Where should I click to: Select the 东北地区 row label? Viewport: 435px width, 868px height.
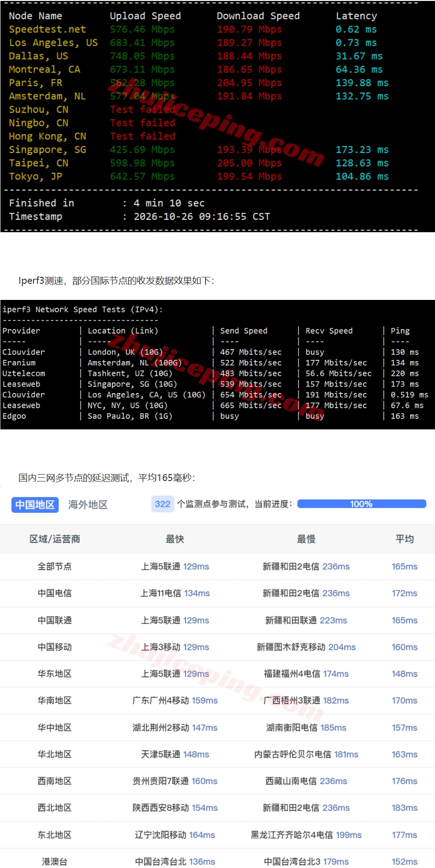[55, 835]
